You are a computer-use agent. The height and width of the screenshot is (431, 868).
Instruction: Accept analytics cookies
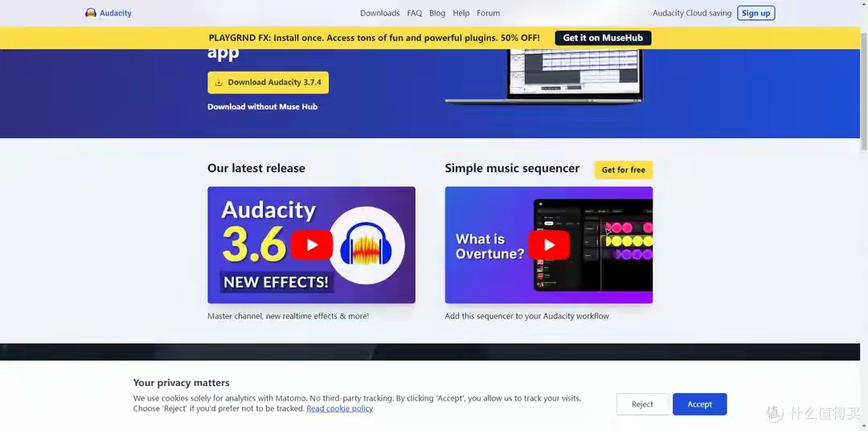coord(700,404)
